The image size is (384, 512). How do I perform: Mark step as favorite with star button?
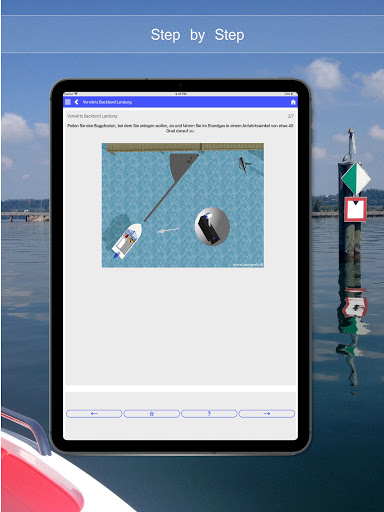[x=152, y=414]
